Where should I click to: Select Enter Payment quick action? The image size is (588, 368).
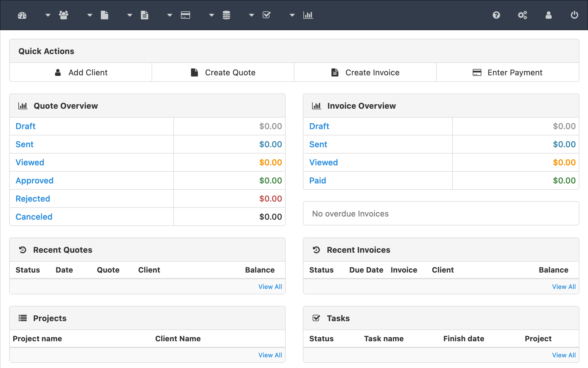(x=508, y=72)
